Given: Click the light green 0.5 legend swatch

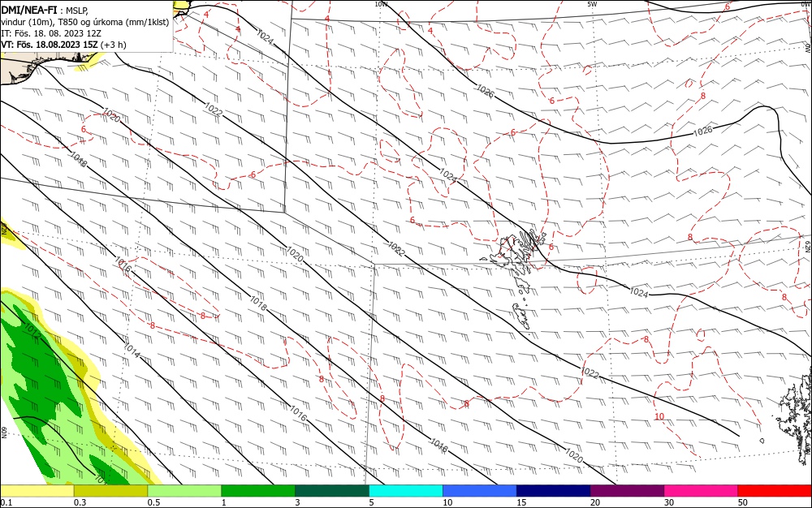Looking at the screenshot, I should [x=184, y=490].
